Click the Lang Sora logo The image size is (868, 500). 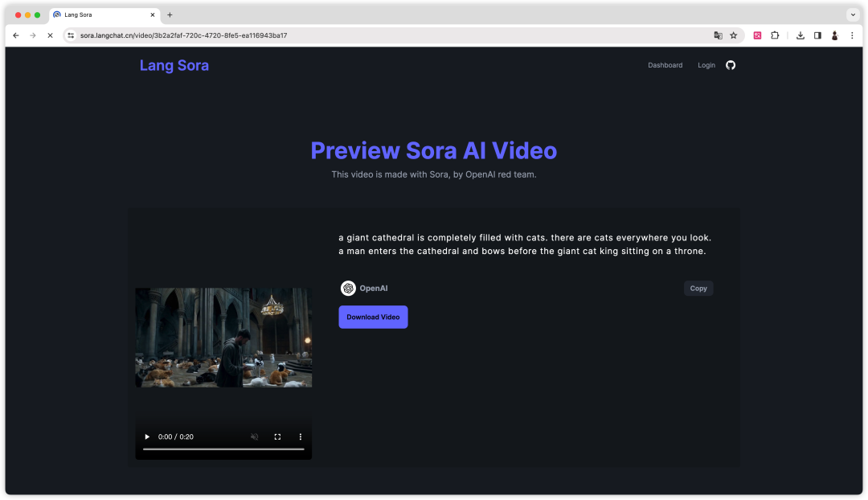[174, 65]
